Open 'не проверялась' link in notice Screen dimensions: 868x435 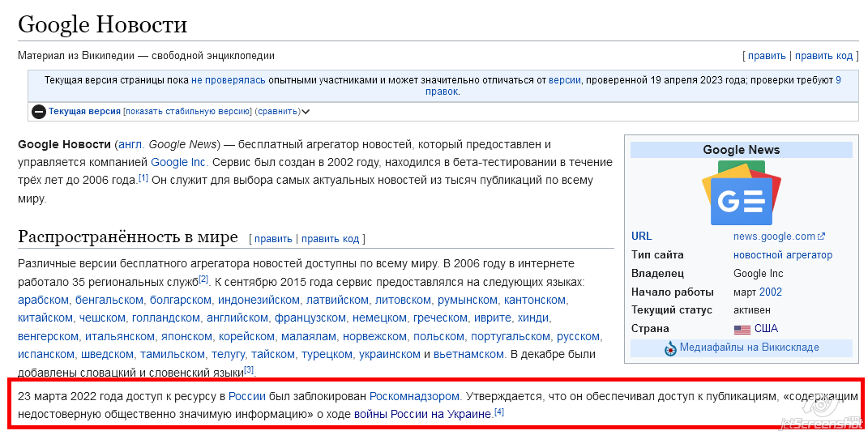[x=228, y=80]
